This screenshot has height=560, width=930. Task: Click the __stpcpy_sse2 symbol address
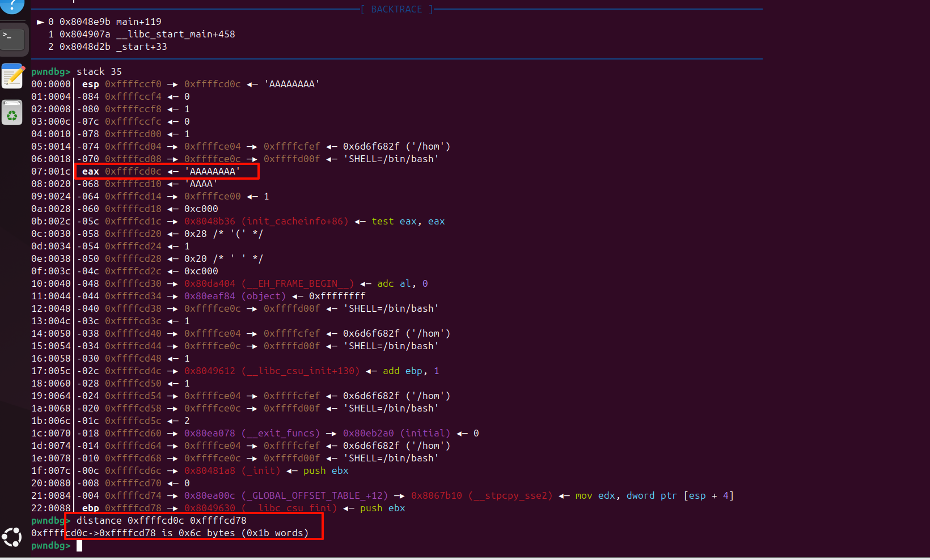coord(481,495)
